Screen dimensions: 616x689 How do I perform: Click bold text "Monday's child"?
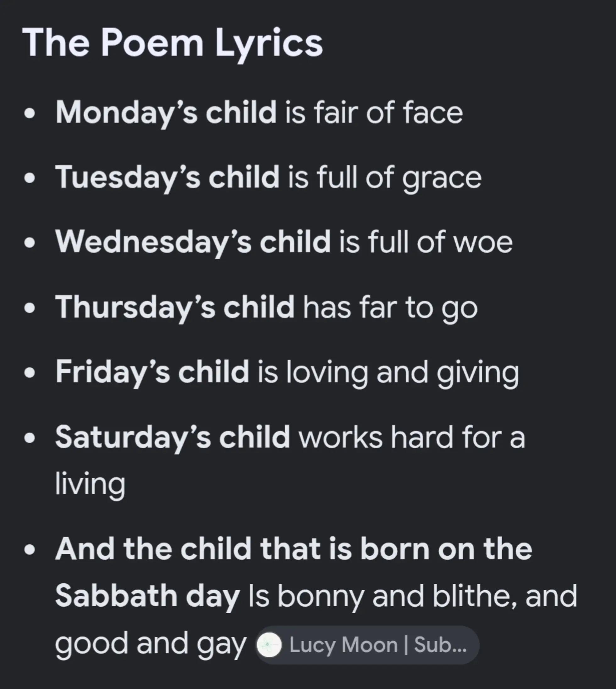(166, 113)
